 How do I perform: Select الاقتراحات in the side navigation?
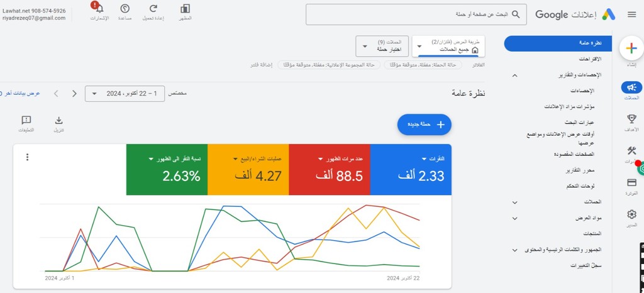pos(589,58)
